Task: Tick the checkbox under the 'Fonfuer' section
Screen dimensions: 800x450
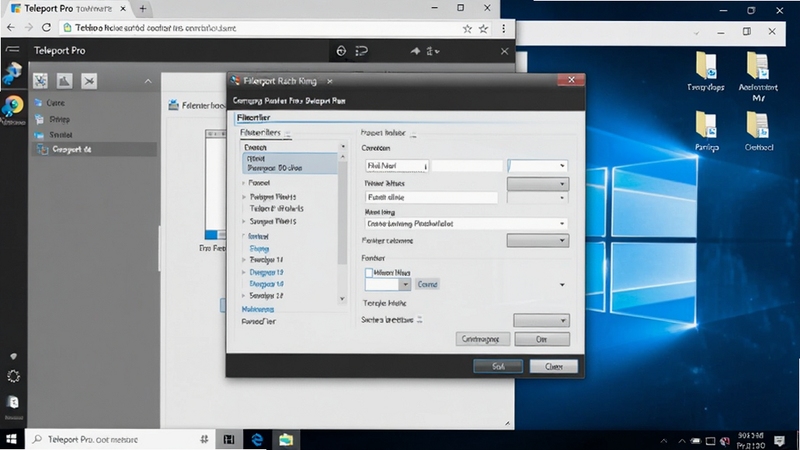Action: coord(369,272)
